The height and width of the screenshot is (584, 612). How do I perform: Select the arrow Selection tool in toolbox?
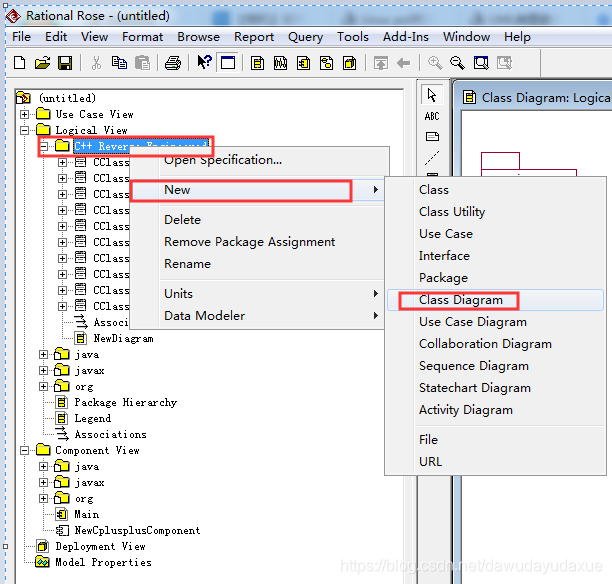432,95
